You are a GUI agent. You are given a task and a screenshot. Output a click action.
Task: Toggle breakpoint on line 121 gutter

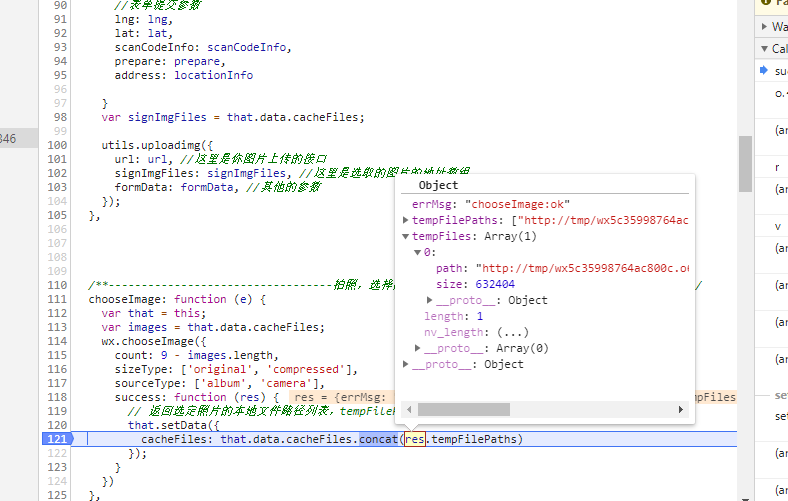(x=57, y=439)
